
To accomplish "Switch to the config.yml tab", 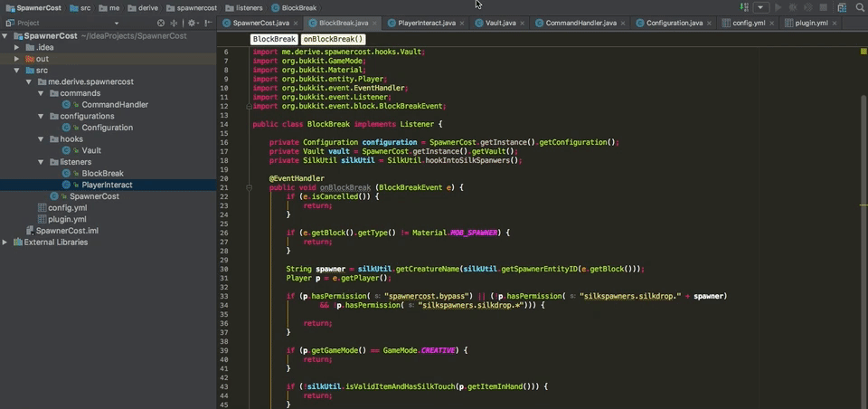I will point(749,24).
